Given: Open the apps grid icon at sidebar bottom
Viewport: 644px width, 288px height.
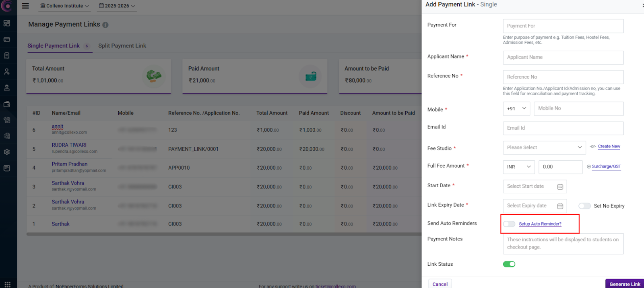Looking at the screenshot, I should pos(7,284).
